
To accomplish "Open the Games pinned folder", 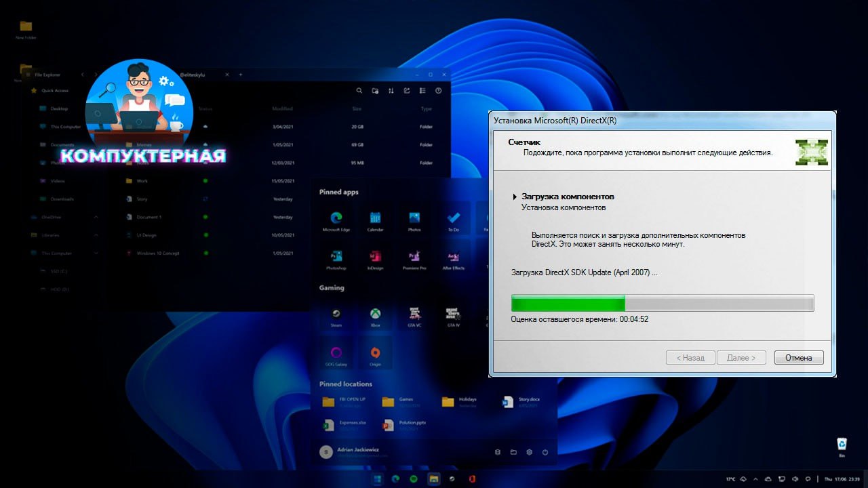I will 400,402.
